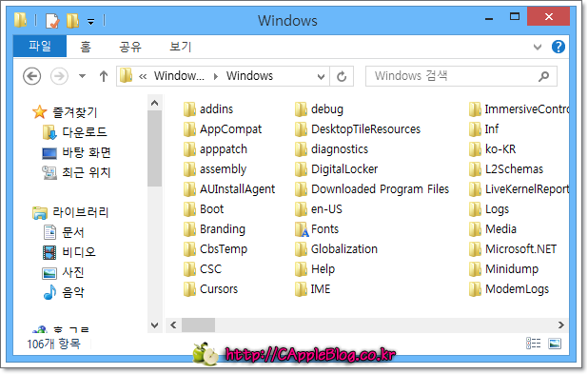Select 즐겨찾기 in navigation pane
The image size is (588, 374).
74,112
